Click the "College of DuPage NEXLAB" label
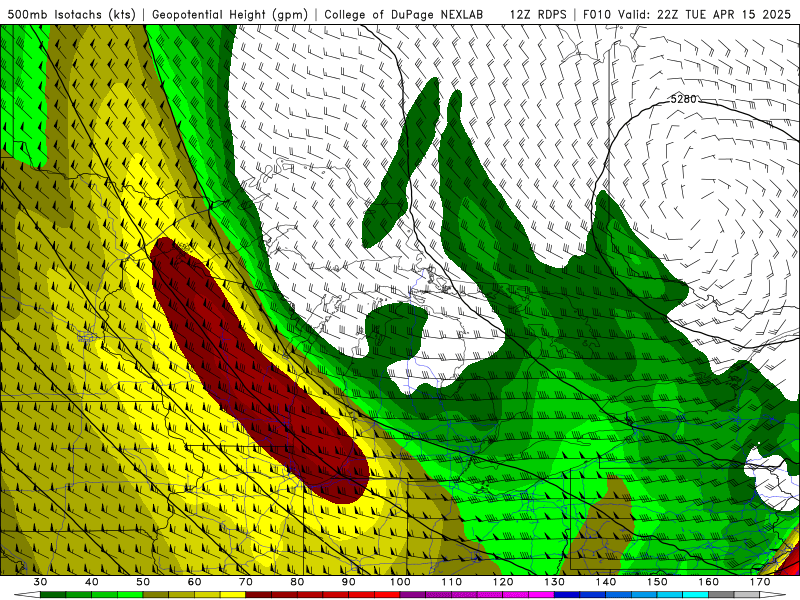 (404, 14)
